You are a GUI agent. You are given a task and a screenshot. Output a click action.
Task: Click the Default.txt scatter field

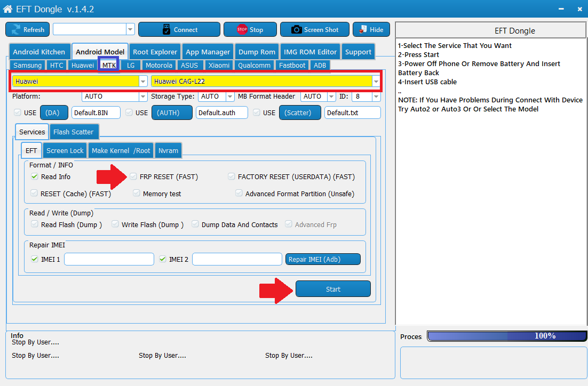point(353,112)
